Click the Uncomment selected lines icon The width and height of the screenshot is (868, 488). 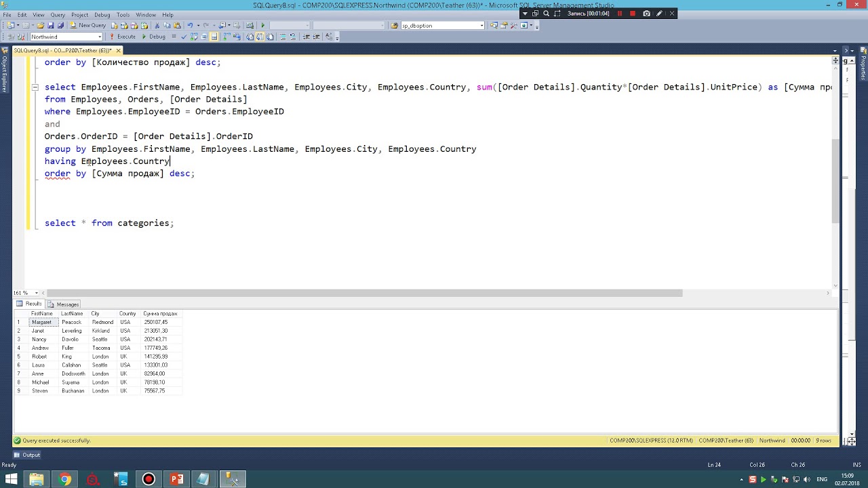293,37
